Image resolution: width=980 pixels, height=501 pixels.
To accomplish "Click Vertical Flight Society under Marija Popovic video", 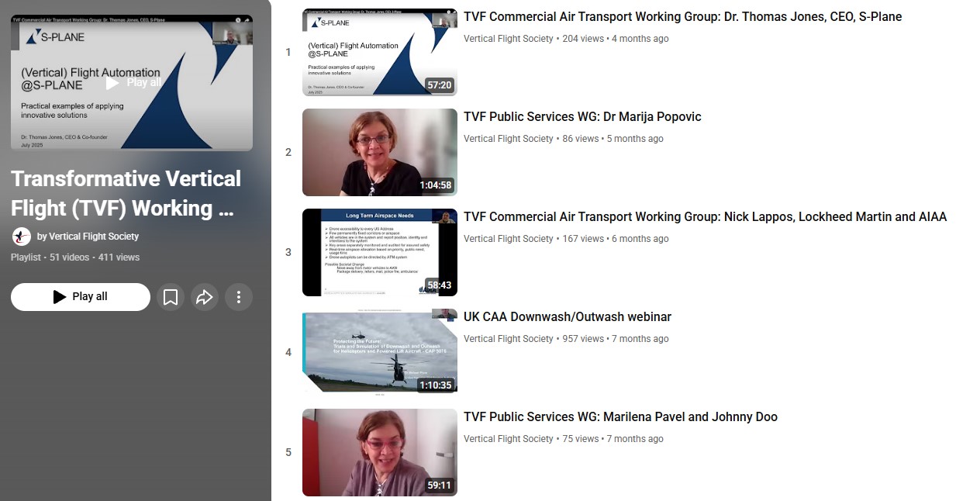I will 509,139.
